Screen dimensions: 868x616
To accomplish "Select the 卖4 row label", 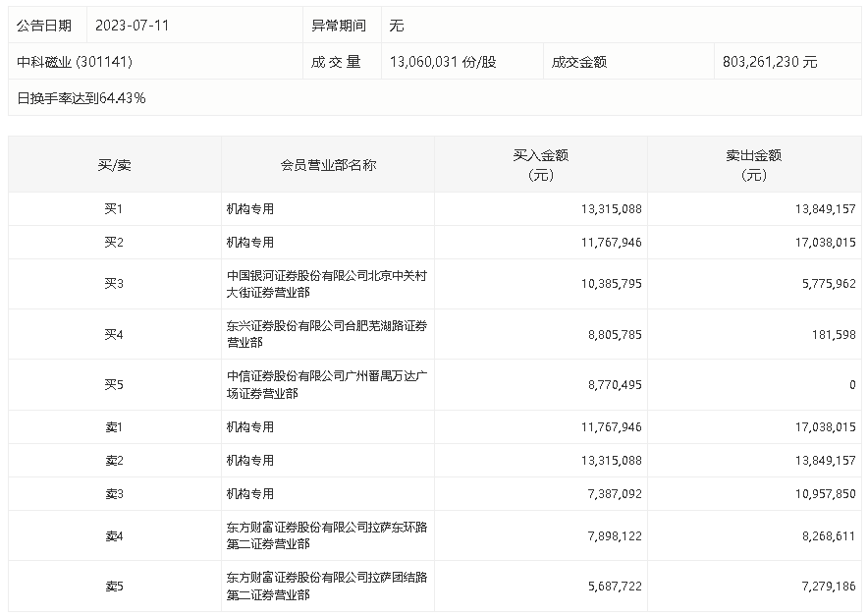I will tap(114, 536).
